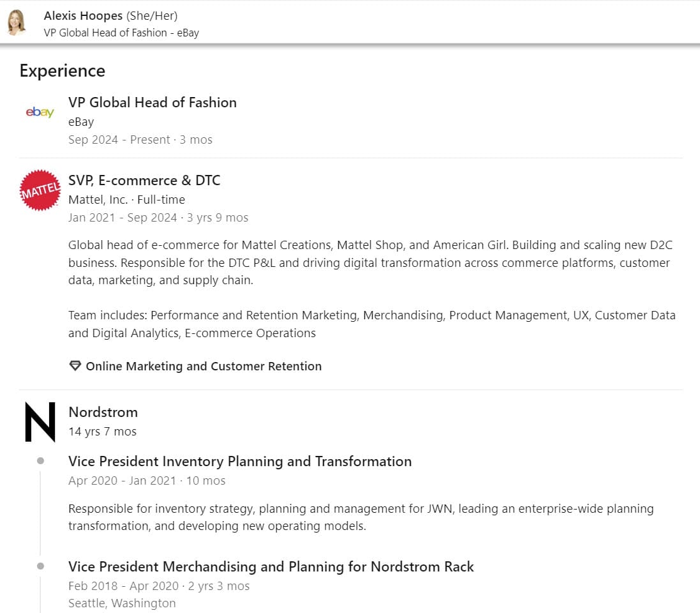Click the diamond skills icon

(x=75, y=366)
